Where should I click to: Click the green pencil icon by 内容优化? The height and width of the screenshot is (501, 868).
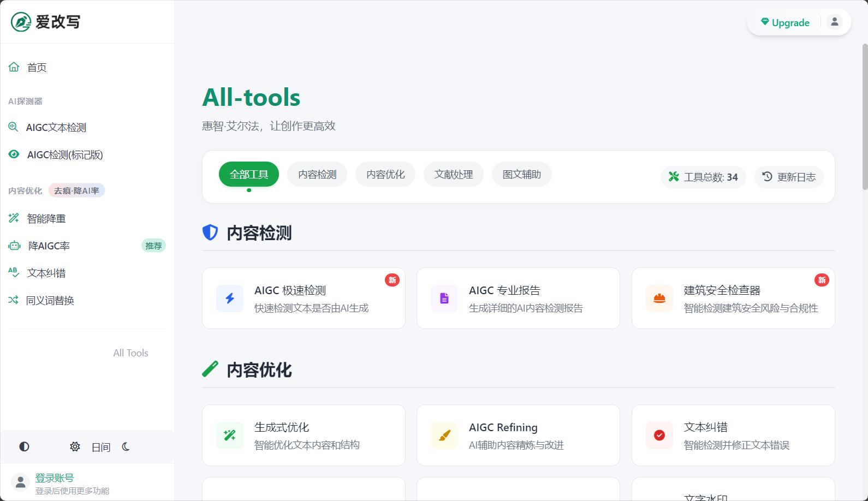point(210,369)
